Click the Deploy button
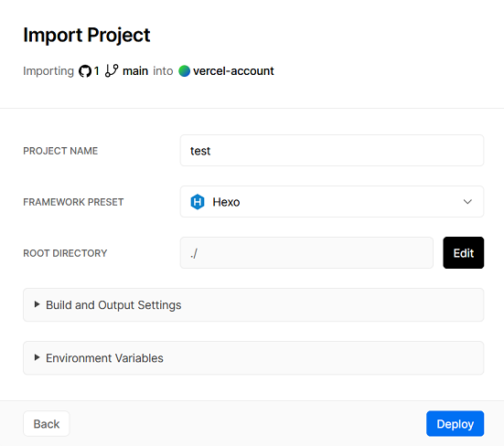 (456, 424)
